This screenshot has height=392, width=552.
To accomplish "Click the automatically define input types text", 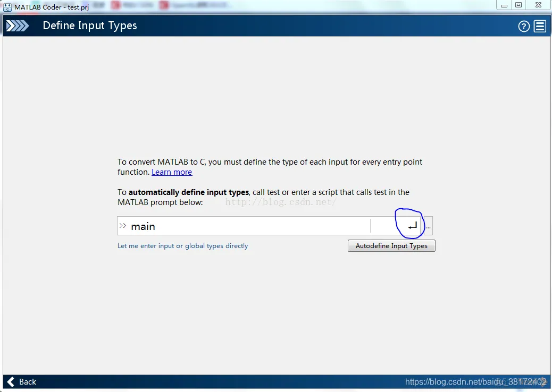I will pyautogui.click(x=189, y=192).
